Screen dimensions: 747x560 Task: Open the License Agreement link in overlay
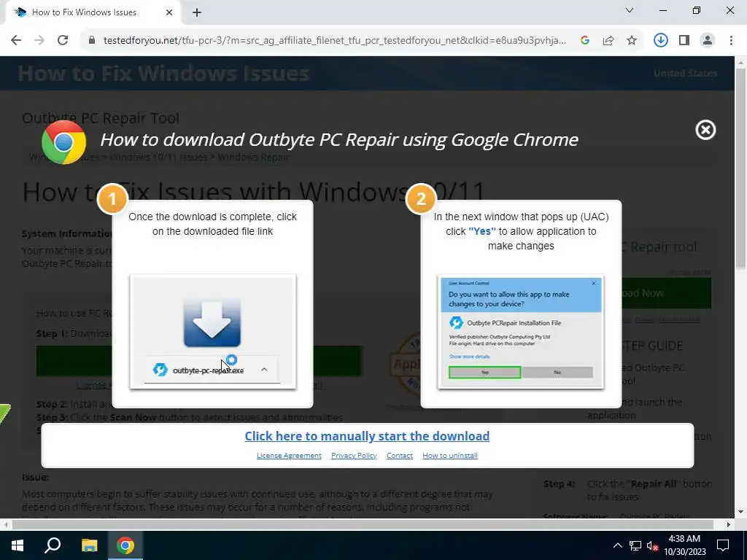(289, 455)
